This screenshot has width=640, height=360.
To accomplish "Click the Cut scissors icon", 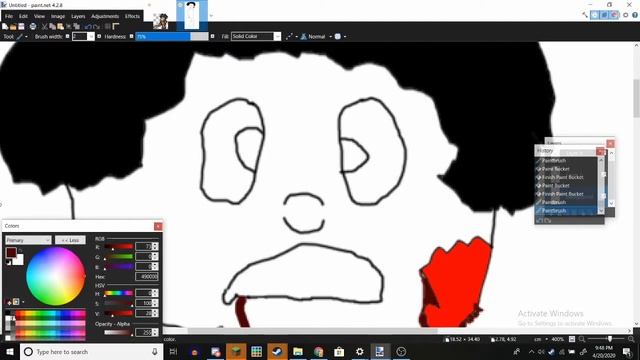I will 44,27.
